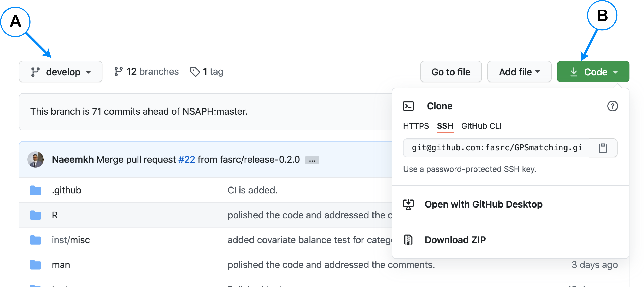The image size is (644, 287).
Task: Switch to the GitHub CLI tab
Action: [481, 126]
